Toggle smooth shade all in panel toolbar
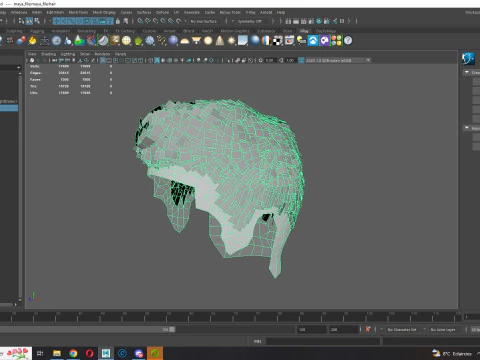Screen dimensions: 480x360 pos(157,60)
